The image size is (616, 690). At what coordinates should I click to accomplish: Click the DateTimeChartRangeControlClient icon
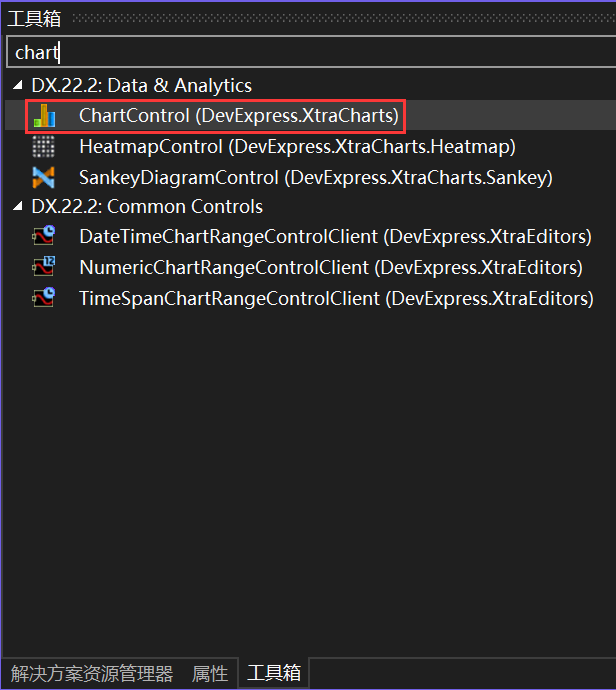point(44,236)
